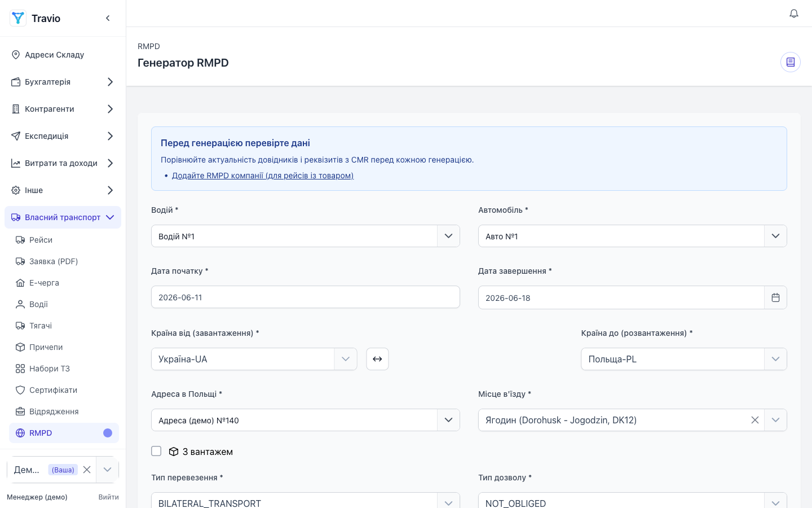Open the Країна до dropdown showing Польща-PL
Image resolution: width=812 pixels, height=508 pixels.
click(684, 359)
